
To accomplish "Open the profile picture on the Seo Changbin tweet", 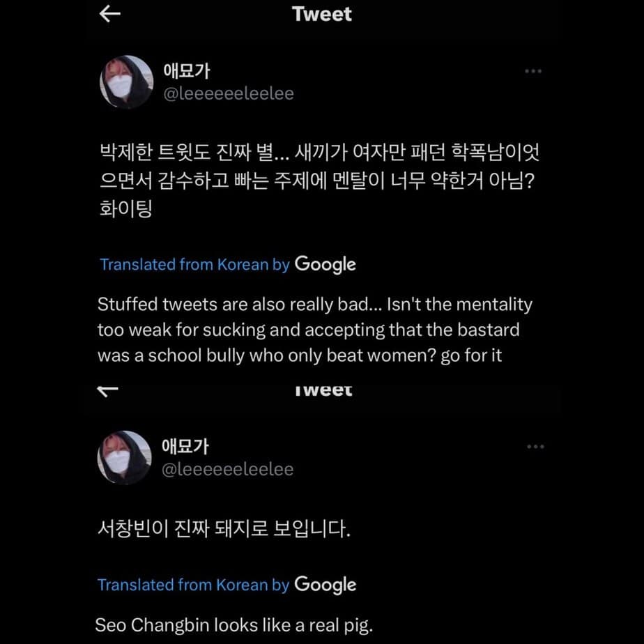I will 125,458.
